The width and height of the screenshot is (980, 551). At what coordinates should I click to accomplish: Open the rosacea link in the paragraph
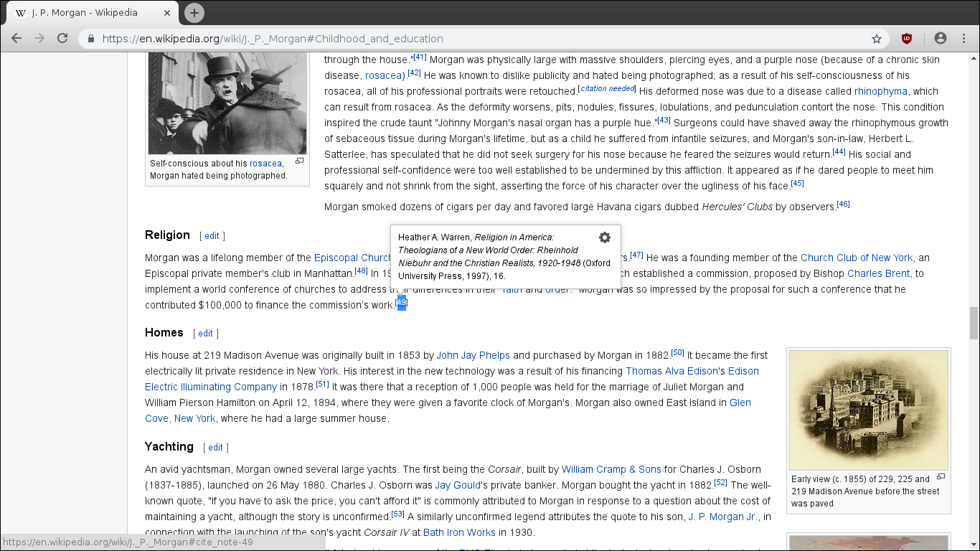tap(382, 75)
